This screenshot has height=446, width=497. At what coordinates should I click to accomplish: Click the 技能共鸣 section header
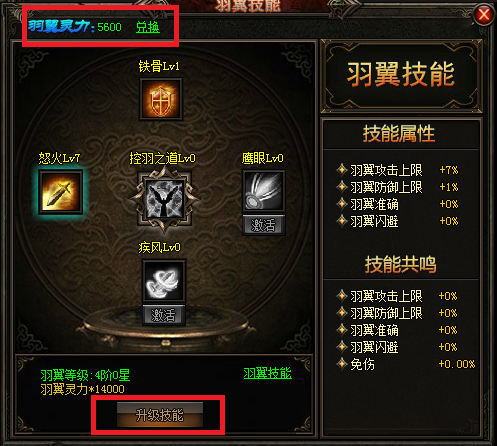point(400,264)
